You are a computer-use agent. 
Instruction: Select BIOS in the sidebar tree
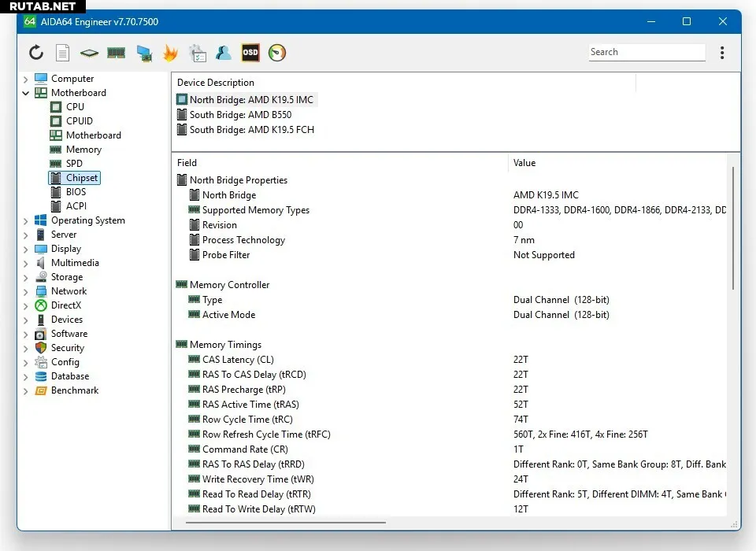[69, 192]
